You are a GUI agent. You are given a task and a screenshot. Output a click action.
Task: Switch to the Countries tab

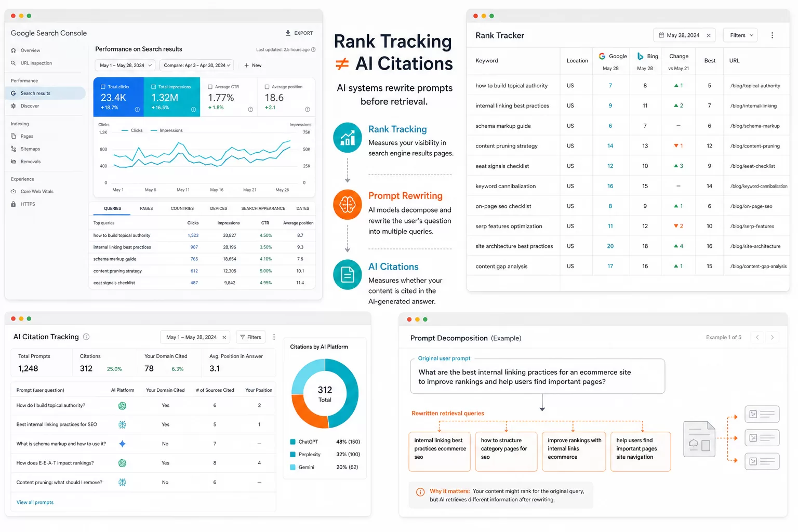tap(182, 208)
